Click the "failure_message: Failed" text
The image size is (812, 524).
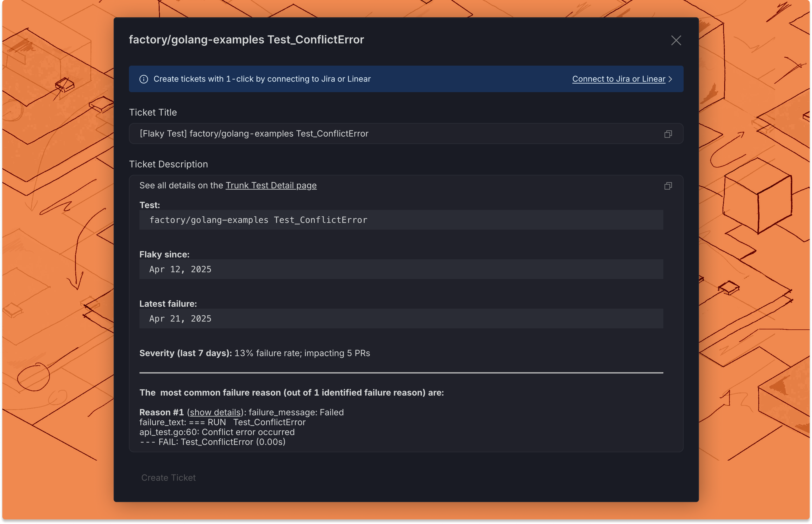click(x=296, y=412)
